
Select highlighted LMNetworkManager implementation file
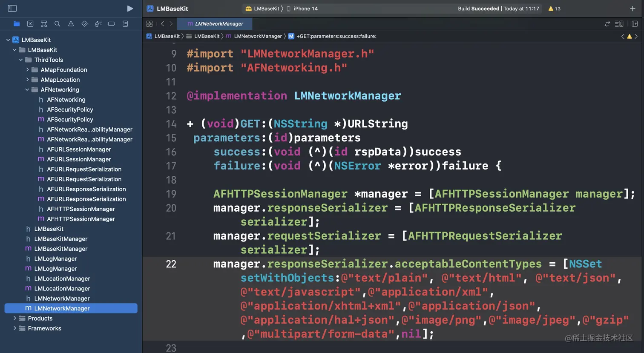coord(71,308)
